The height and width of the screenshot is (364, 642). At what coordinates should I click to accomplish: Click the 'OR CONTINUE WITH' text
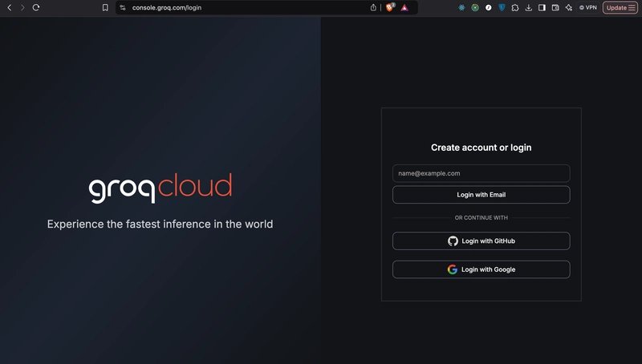pyautogui.click(x=481, y=217)
